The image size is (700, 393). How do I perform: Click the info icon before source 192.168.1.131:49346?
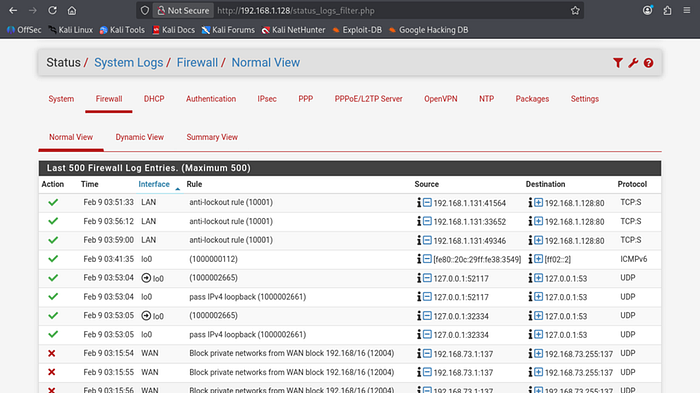[x=419, y=241]
